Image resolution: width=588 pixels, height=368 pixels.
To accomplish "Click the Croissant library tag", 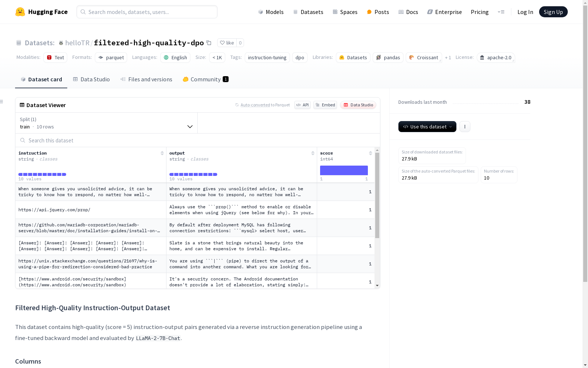I will [x=424, y=57].
